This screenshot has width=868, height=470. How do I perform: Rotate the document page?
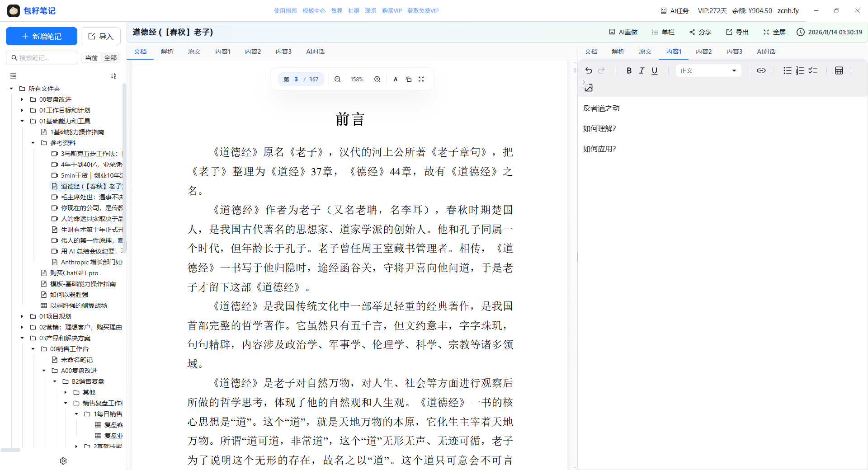(409, 79)
